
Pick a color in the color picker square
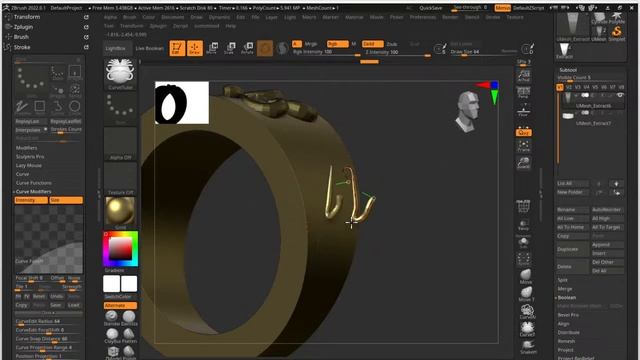tap(120, 248)
